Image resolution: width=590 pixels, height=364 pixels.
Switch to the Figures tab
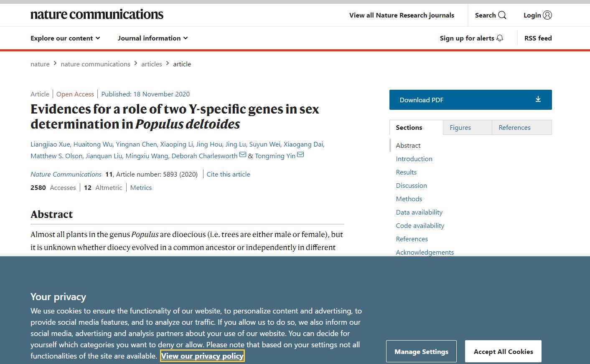468,127
